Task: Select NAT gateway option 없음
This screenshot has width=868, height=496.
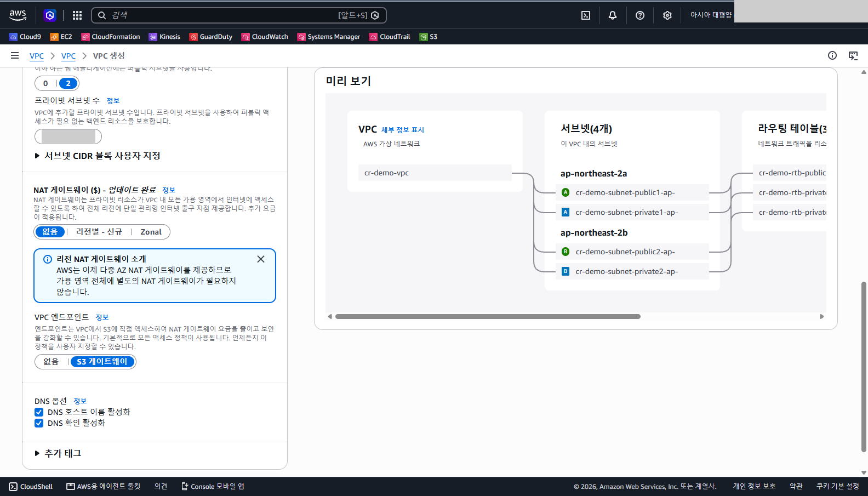Action: 50,232
